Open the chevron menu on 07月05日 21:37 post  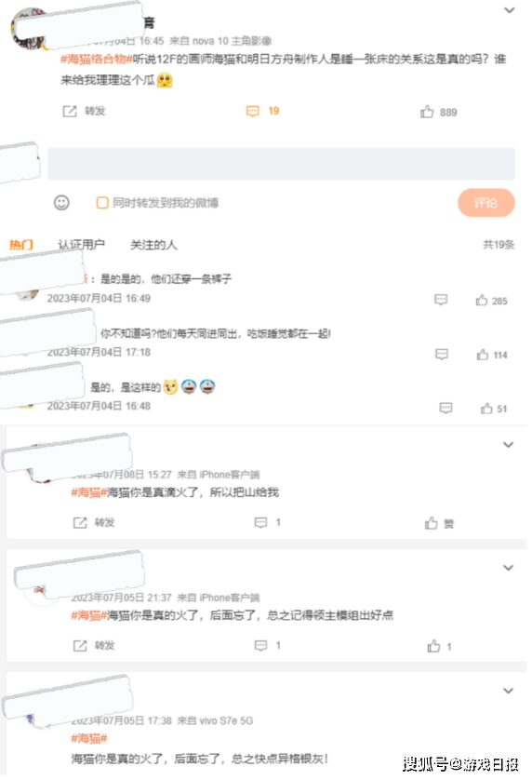pyautogui.click(x=508, y=568)
